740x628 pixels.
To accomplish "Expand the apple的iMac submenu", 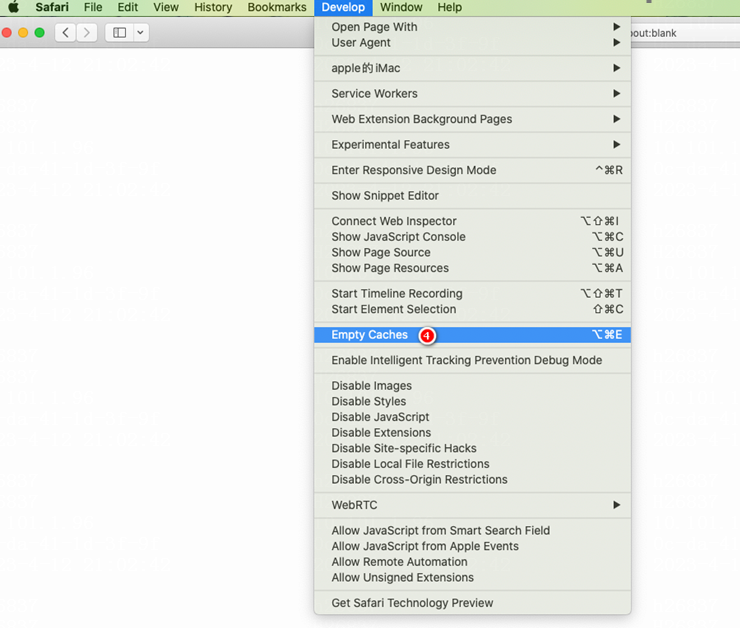I will coord(472,68).
